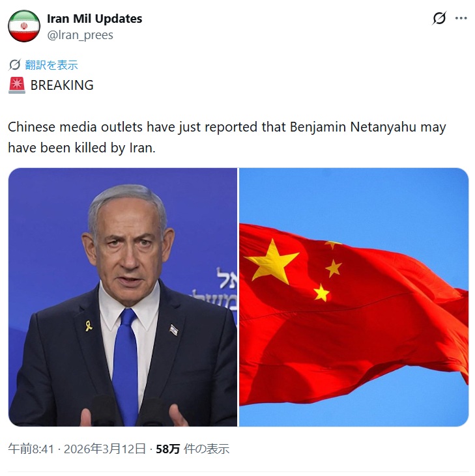
Task: Click the large yellow star on the flag
Action: pyautogui.click(x=272, y=262)
